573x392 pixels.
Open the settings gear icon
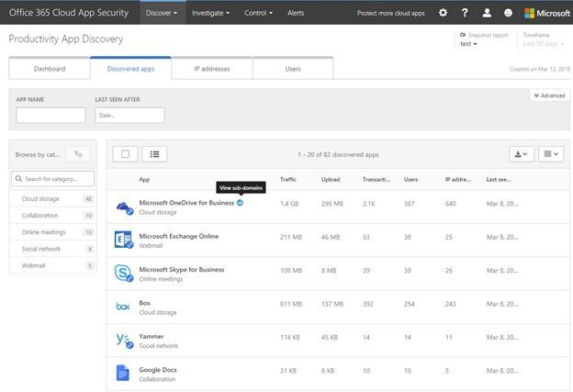pos(443,13)
